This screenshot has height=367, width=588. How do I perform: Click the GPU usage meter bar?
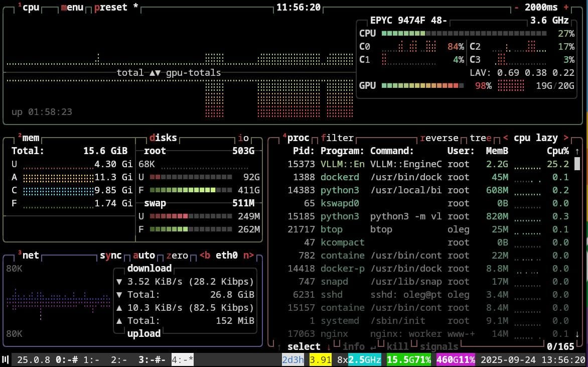(x=422, y=85)
